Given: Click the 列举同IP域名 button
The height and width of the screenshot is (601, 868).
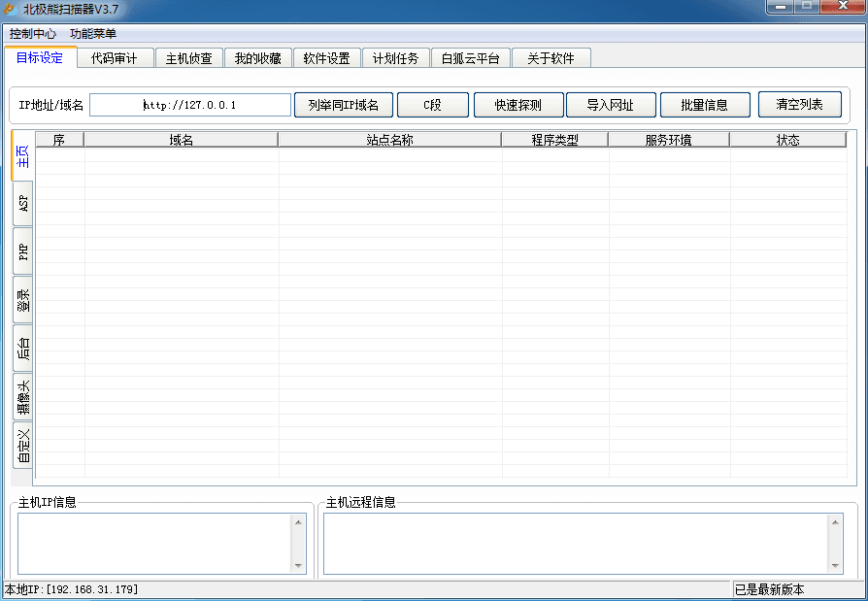Looking at the screenshot, I should [x=343, y=105].
